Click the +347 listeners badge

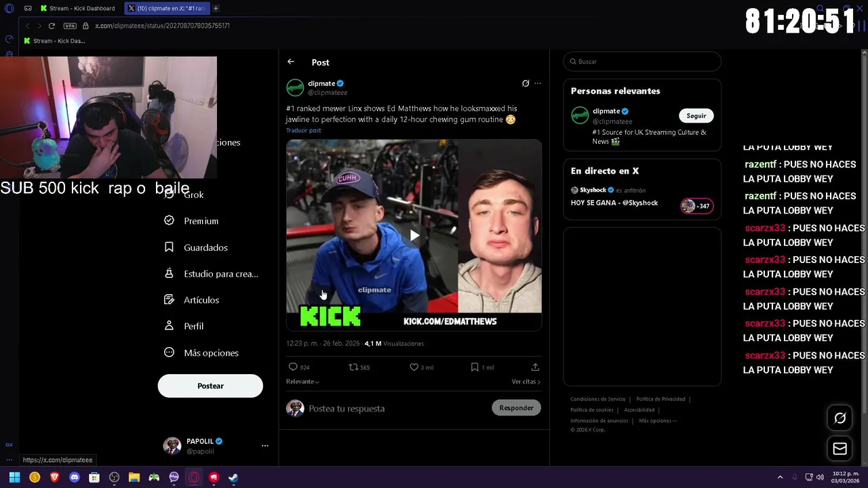pos(697,206)
